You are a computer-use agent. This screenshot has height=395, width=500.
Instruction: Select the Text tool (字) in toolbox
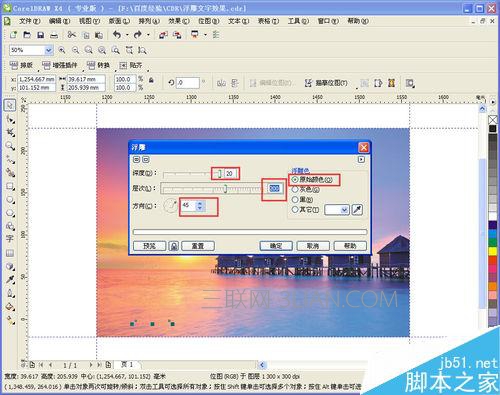click(x=10, y=239)
